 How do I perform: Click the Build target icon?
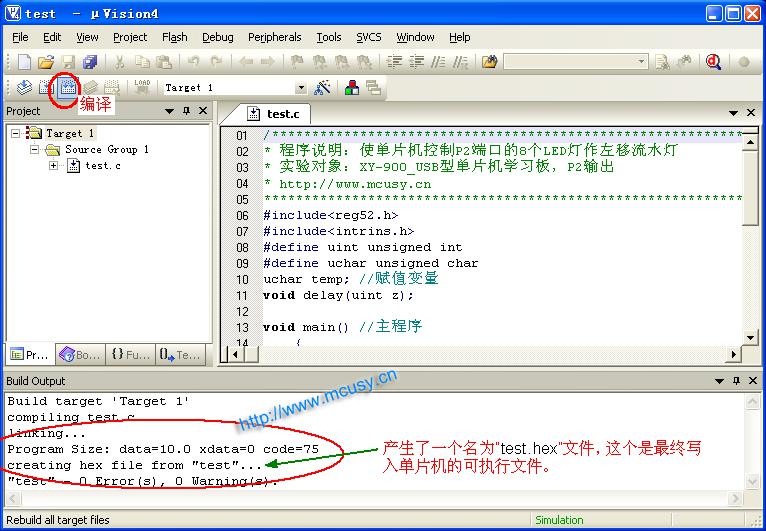[46, 87]
